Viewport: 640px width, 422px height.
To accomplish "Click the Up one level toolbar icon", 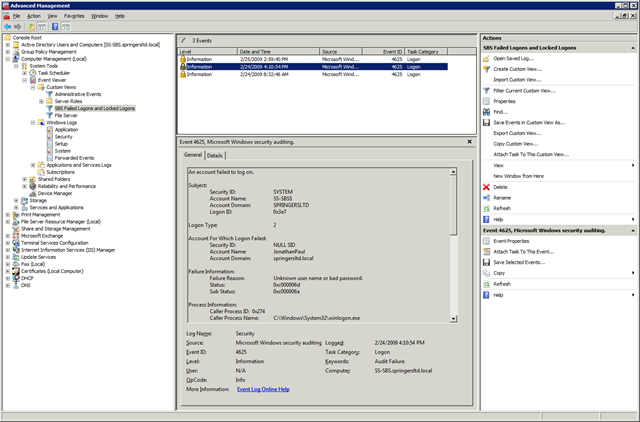I will [x=31, y=27].
